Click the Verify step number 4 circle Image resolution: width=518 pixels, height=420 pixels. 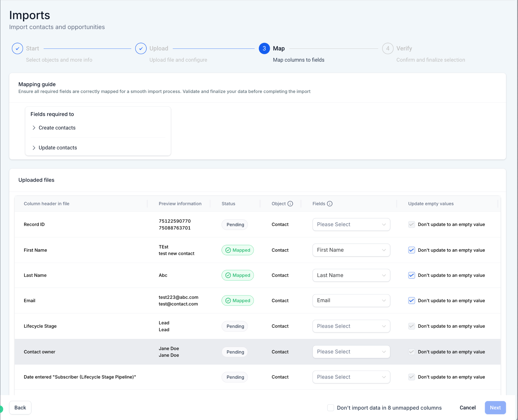pyautogui.click(x=388, y=49)
